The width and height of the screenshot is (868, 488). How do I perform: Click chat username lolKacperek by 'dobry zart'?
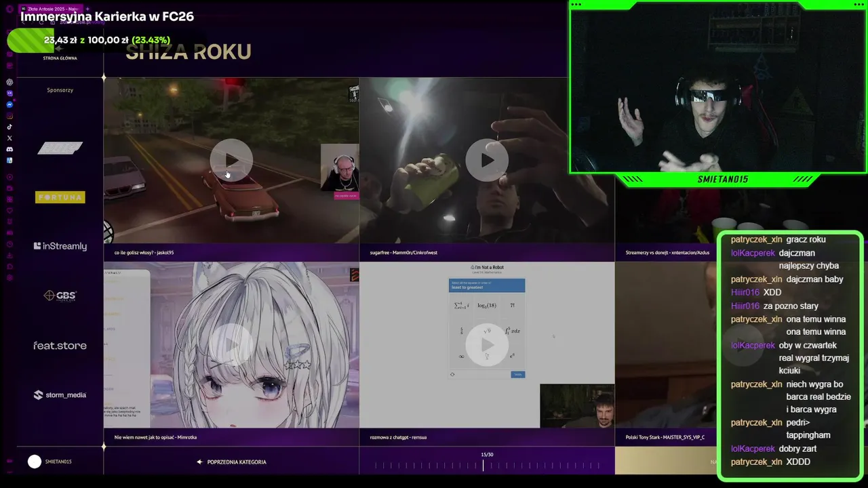[753, 449]
